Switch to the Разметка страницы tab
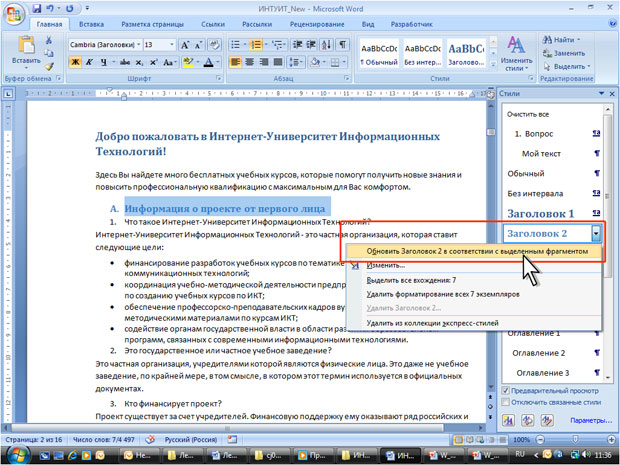The image size is (620, 465). coord(152,24)
